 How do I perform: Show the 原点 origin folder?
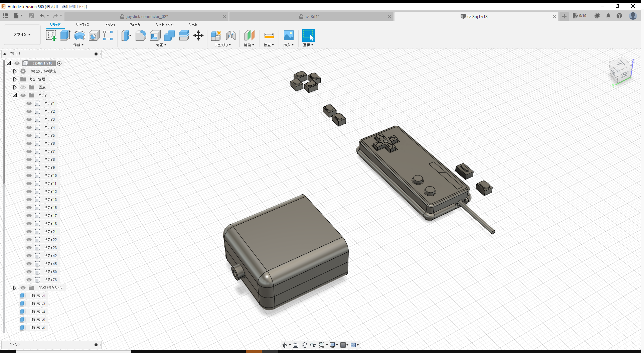(x=23, y=87)
